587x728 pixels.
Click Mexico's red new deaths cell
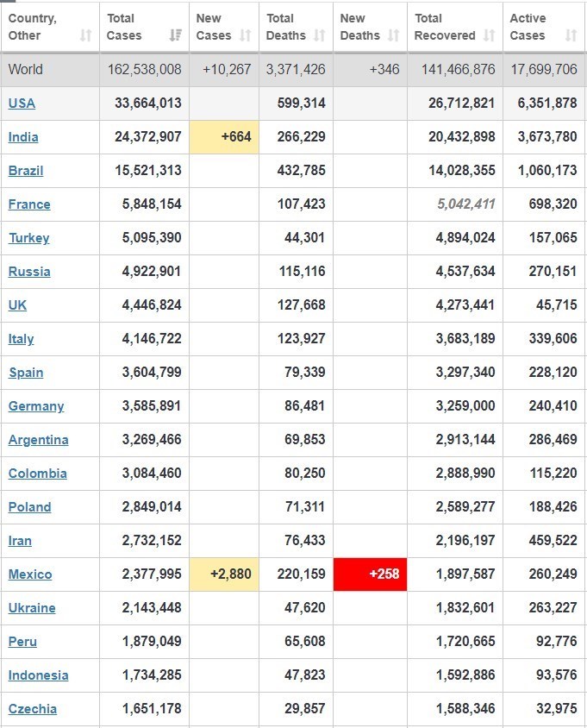(370, 574)
